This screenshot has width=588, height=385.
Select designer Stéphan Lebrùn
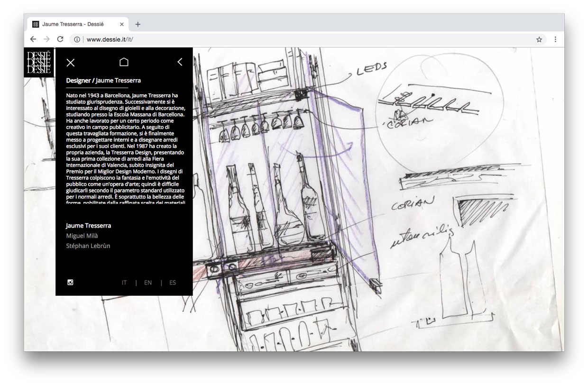[x=88, y=246]
